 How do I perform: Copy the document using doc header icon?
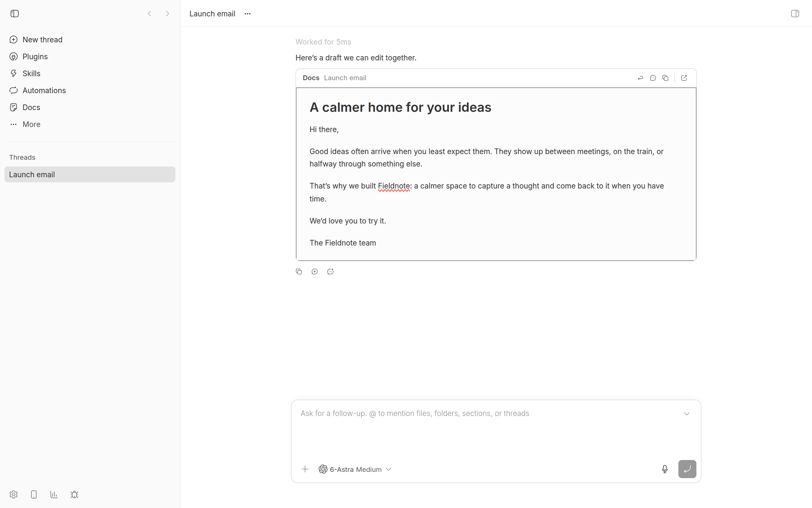coord(665,78)
